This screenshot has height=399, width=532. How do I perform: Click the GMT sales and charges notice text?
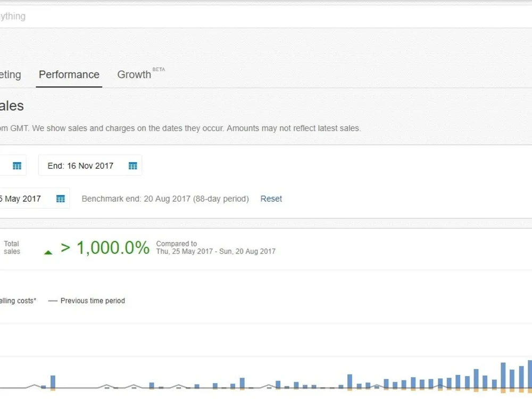(x=180, y=128)
